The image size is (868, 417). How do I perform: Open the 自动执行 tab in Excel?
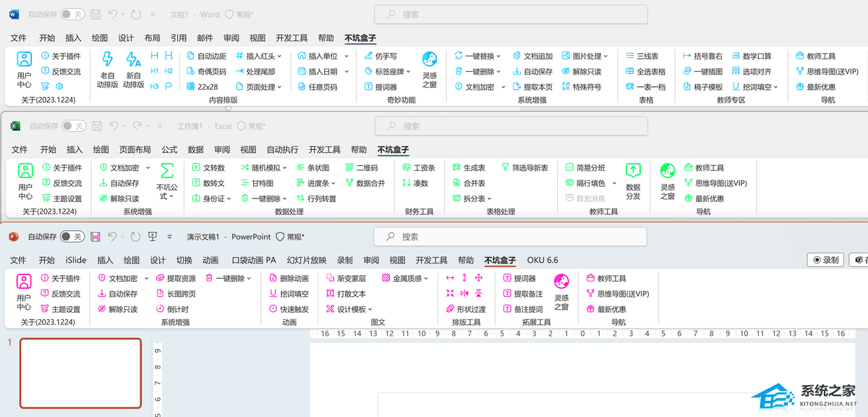point(282,150)
